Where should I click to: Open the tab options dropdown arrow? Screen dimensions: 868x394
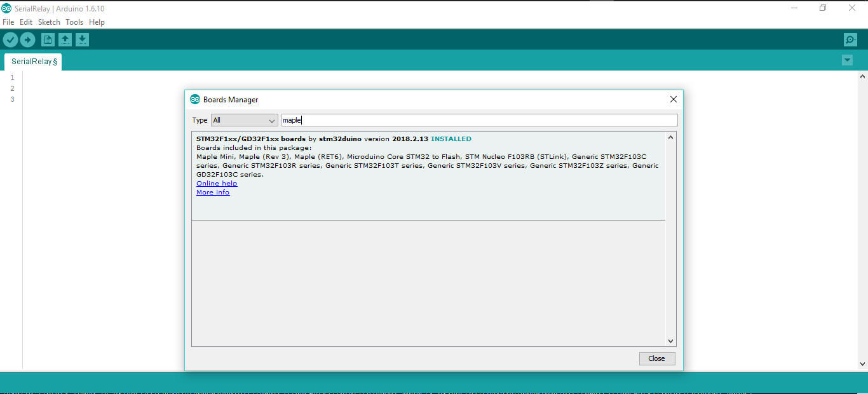click(847, 60)
